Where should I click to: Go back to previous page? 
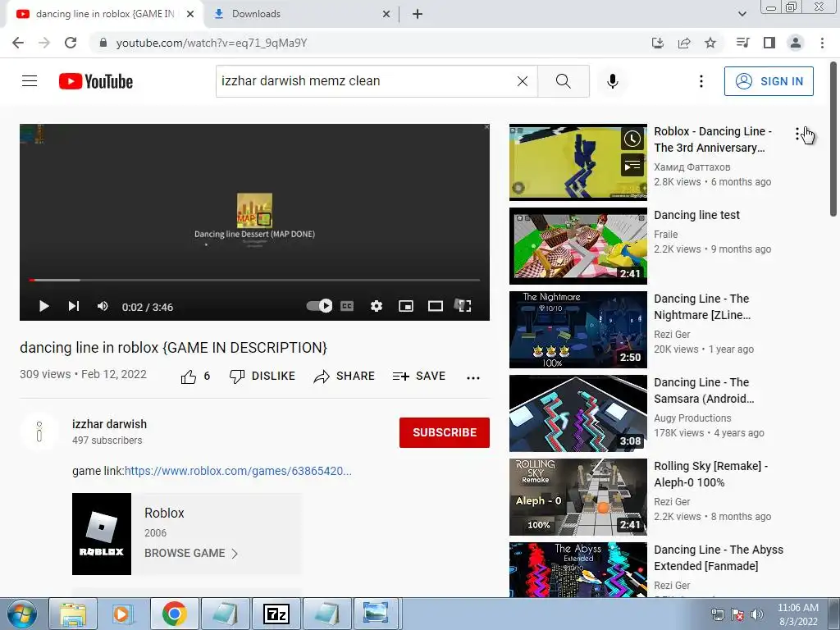pos(18,43)
